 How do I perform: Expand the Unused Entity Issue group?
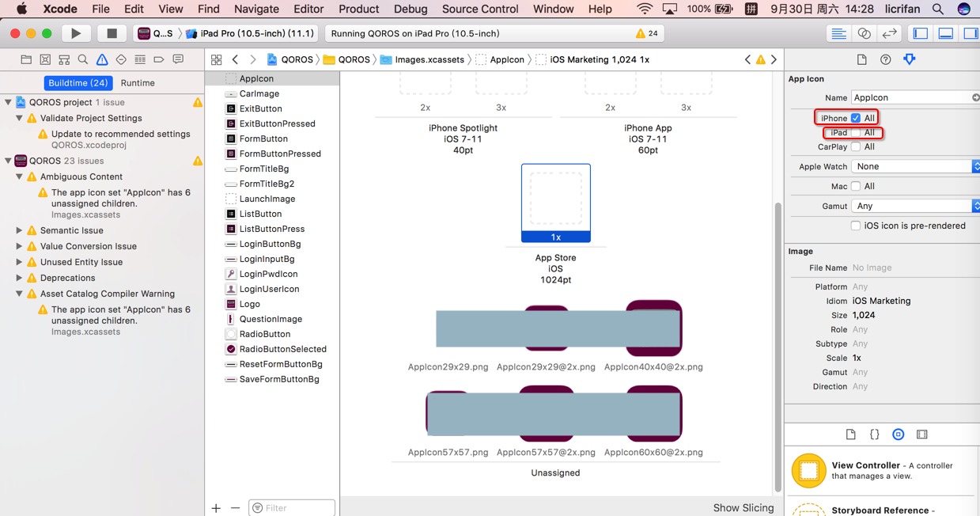[19, 262]
